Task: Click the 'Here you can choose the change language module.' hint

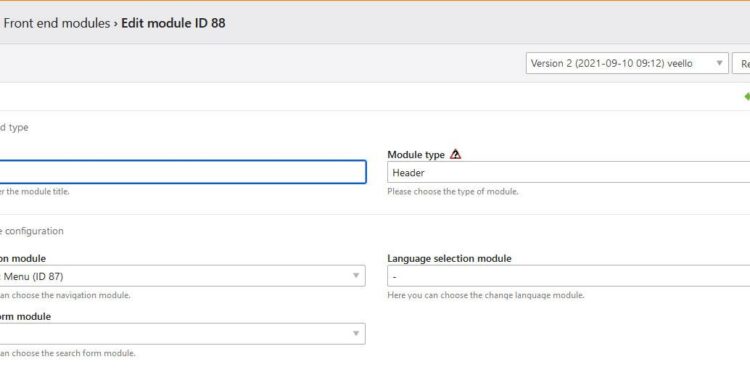Action: click(x=485, y=295)
